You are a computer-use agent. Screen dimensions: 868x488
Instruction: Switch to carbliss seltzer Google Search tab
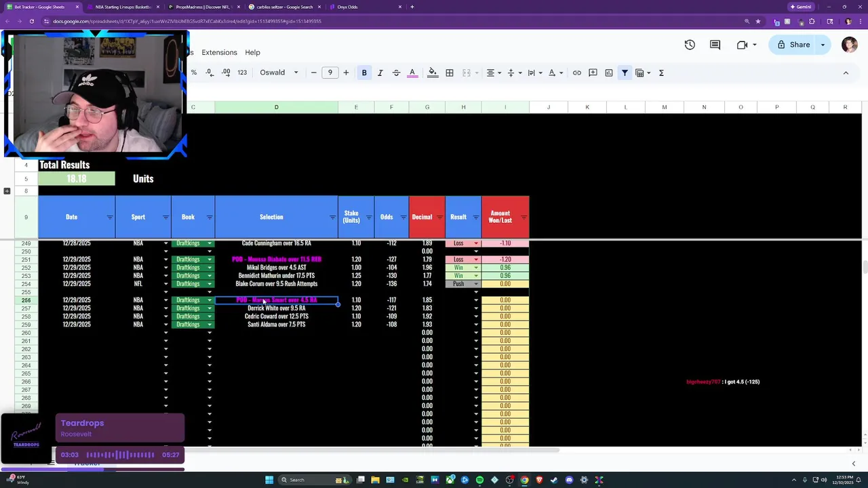click(x=285, y=7)
